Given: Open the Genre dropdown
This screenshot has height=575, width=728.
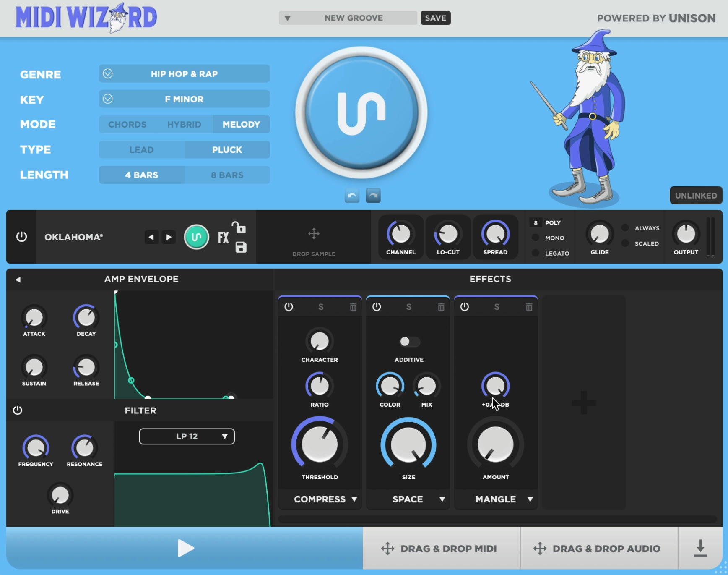Looking at the screenshot, I should click(184, 74).
